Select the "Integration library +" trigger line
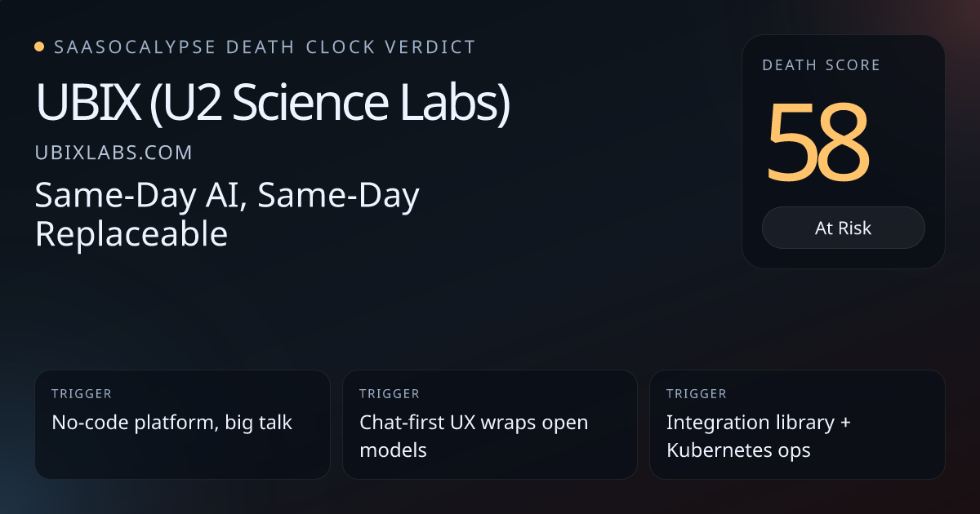The height and width of the screenshot is (514, 980). [758, 423]
